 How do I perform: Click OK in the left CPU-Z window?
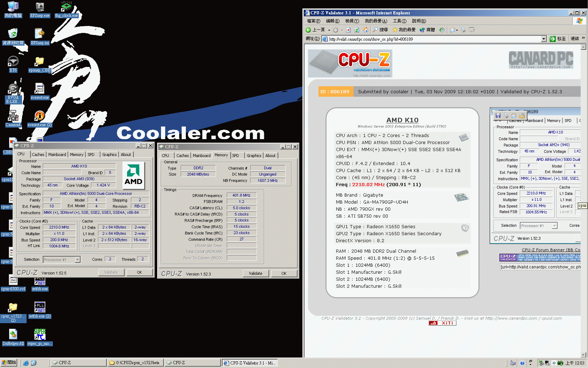[x=139, y=272]
